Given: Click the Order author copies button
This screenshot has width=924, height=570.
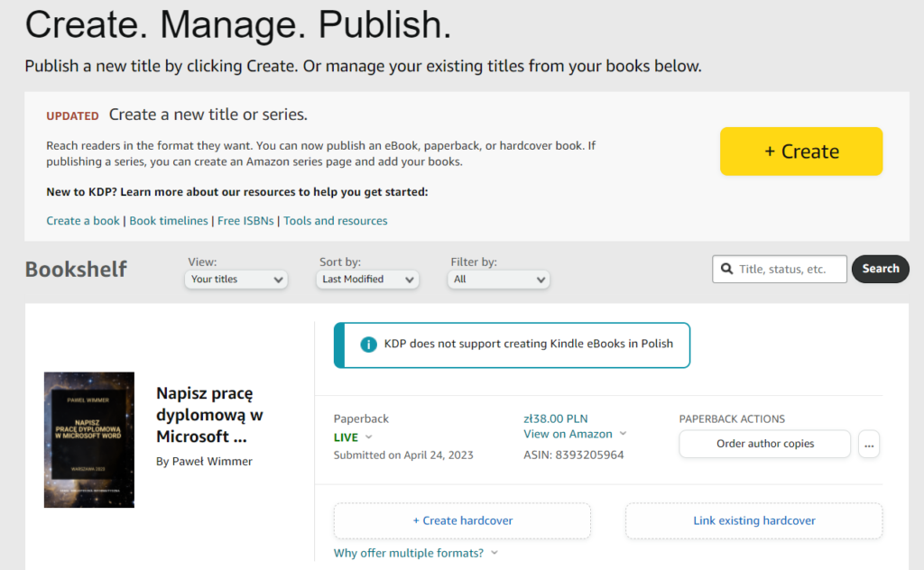Looking at the screenshot, I should 764,444.
